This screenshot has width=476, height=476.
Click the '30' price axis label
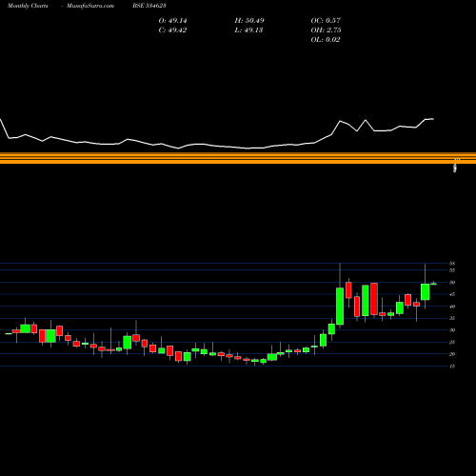coord(452,330)
